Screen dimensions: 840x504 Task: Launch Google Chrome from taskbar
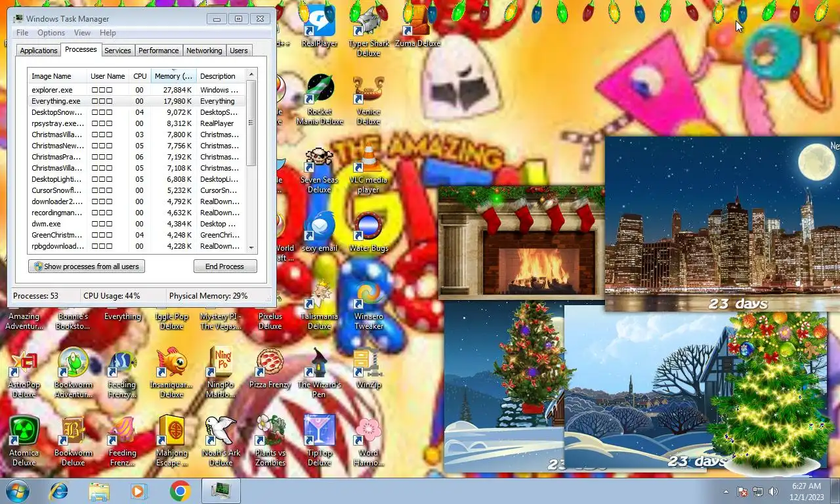pyautogui.click(x=180, y=491)
